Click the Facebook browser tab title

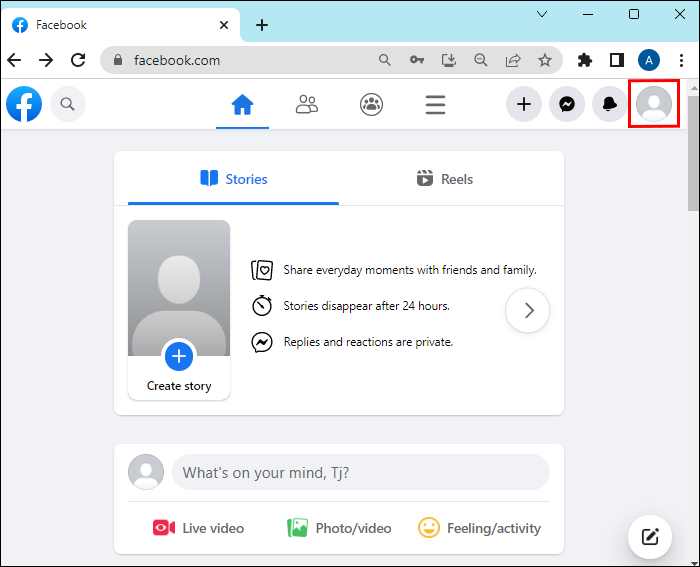pos(61,25)
